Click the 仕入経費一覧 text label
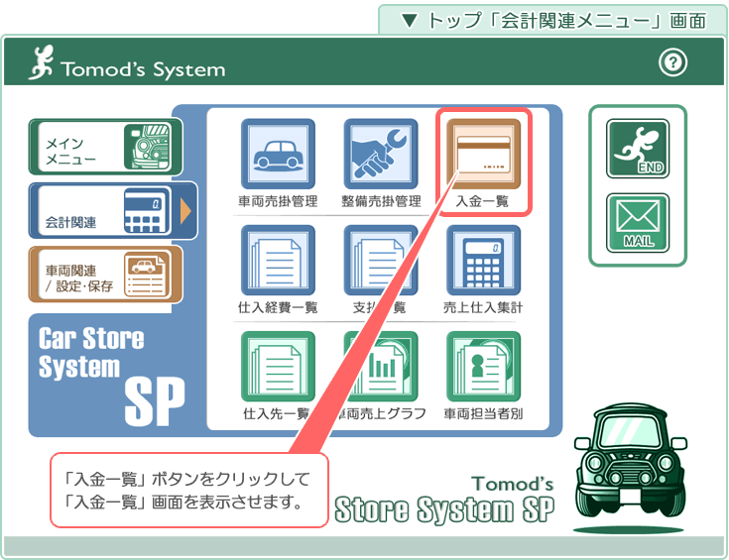The image size is (729, 560). pyautogui.click(x=278, y=307)
